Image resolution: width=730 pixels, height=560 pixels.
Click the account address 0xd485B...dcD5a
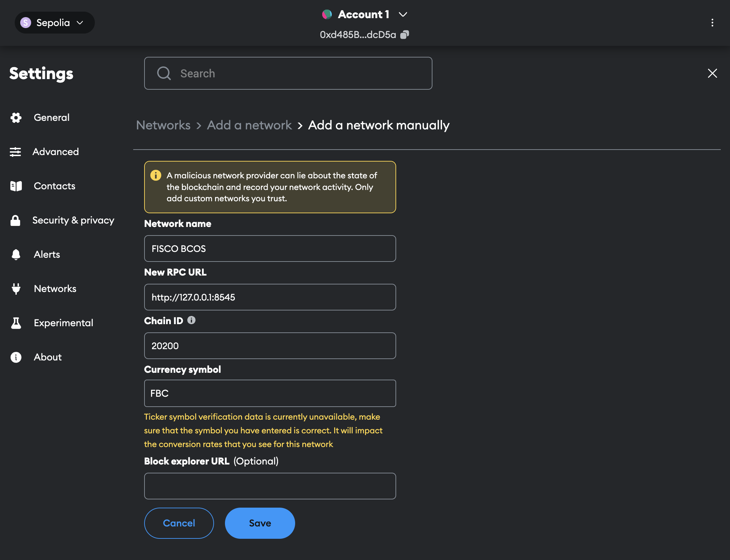[358, 35]
